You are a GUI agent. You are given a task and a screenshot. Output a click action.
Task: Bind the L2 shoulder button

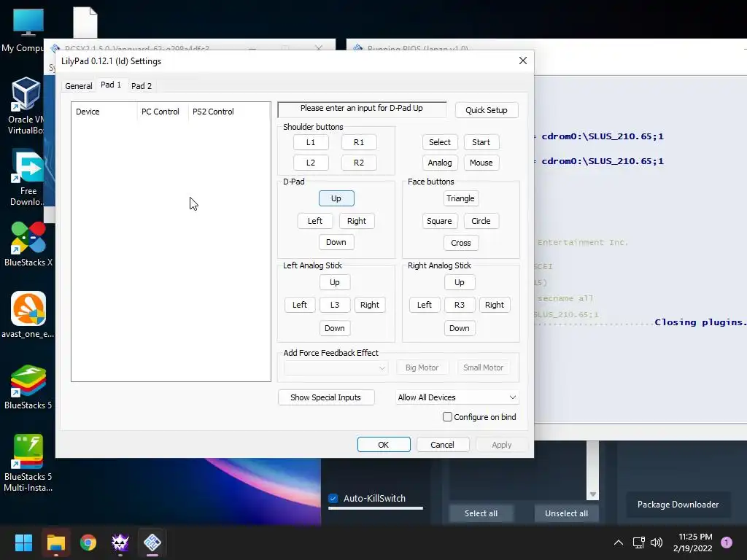click(311, 163)
